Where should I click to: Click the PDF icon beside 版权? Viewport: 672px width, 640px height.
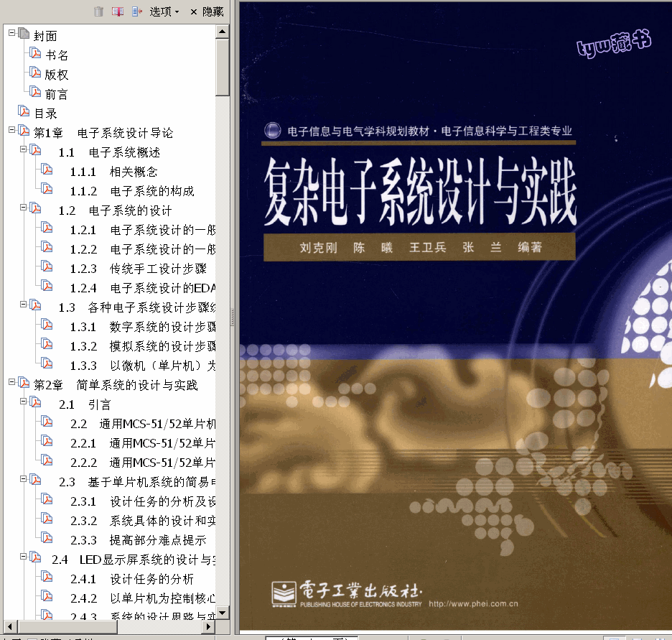[x=36, y=73]
